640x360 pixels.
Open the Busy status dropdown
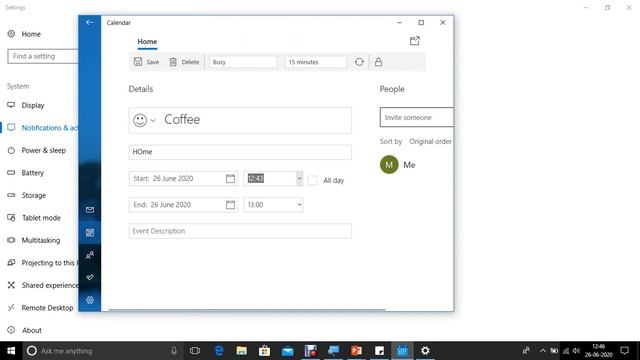243,62
